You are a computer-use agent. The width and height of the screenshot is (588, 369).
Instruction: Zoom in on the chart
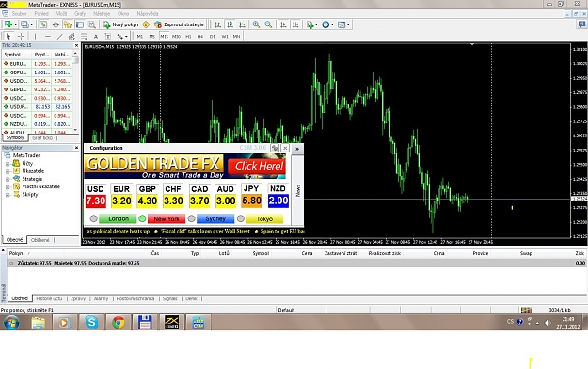[x=256, y=24]
